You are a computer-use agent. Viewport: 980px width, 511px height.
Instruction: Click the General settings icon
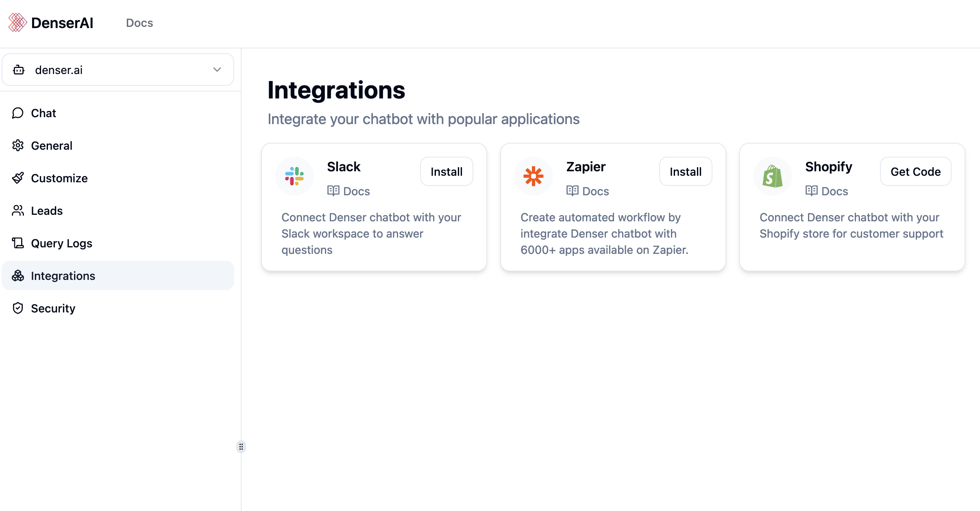[17, 146]
